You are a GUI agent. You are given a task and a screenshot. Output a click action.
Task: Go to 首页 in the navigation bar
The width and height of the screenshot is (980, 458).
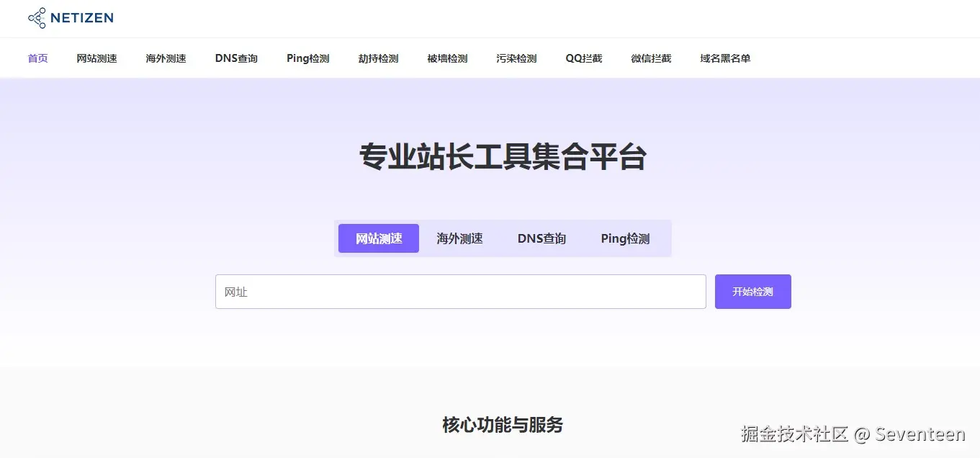[38, 58]
